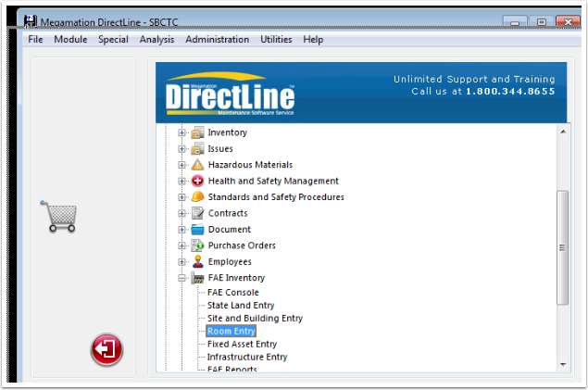588x390 pixels.
Task: Expand the Hazardous Materials node
Action: click(x=181, y=165)
